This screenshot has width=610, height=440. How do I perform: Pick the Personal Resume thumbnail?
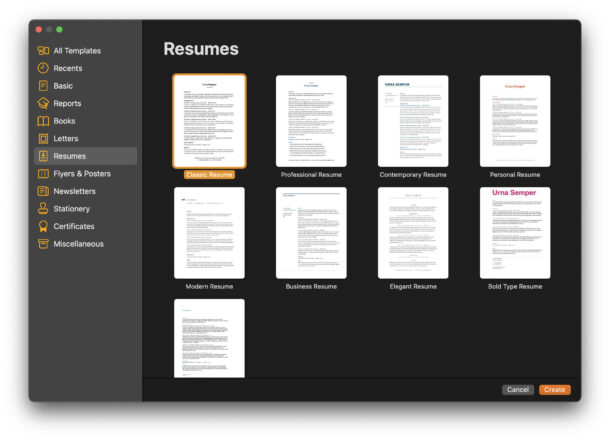pyautogui.click(x=515, y=121)
